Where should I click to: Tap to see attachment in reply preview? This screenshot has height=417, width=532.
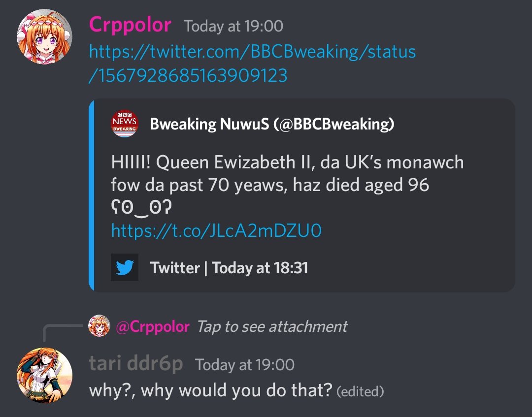pos(272,326)
